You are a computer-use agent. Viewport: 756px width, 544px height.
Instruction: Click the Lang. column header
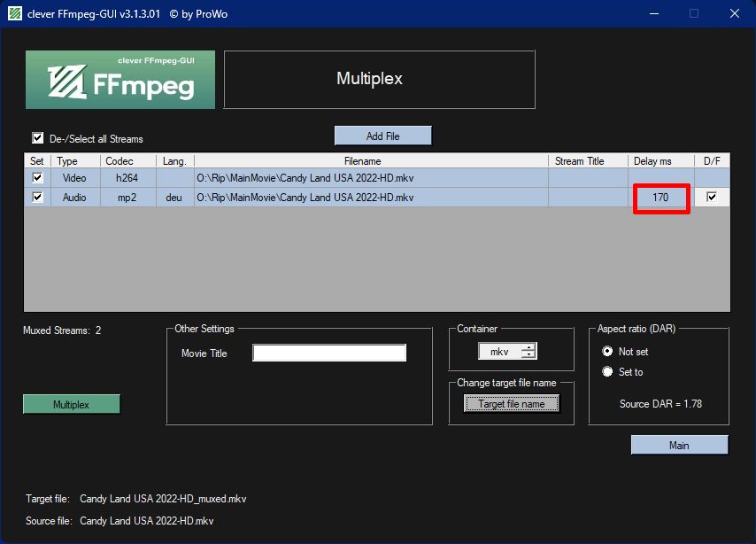tap(175, 161)
